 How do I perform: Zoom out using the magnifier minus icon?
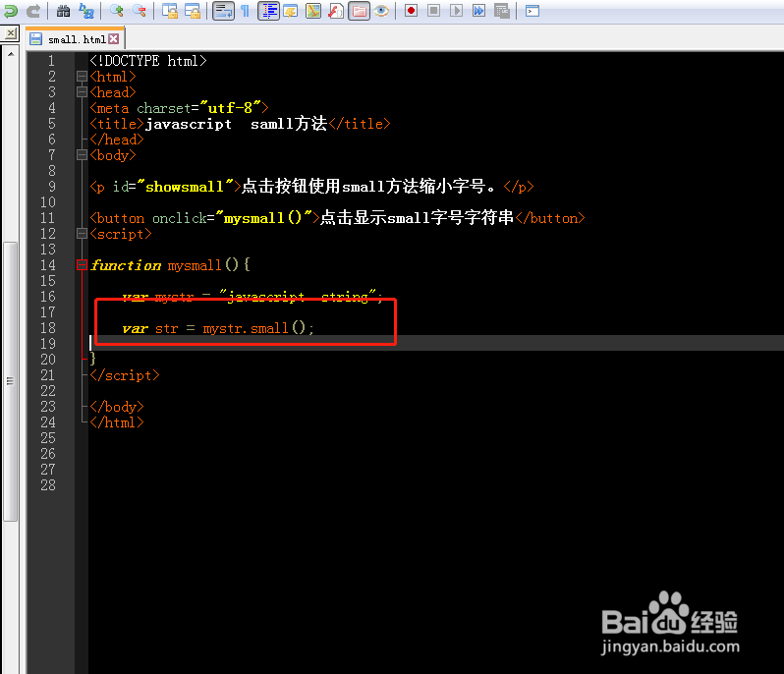(x=140, y=11)
